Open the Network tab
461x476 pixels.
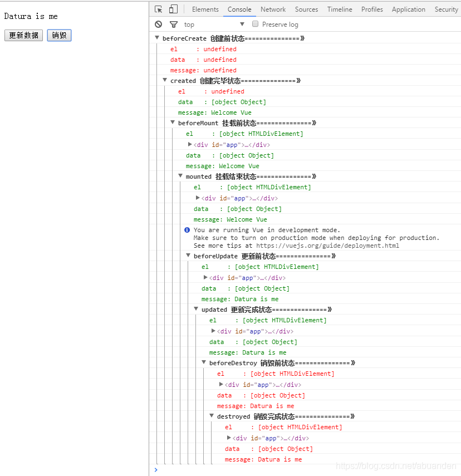(273, 9)
